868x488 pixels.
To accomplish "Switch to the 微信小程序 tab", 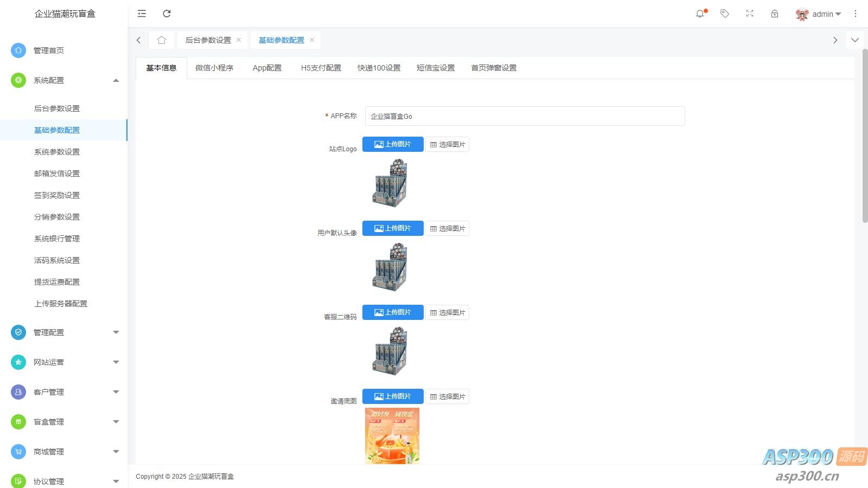I will point(214,67).
